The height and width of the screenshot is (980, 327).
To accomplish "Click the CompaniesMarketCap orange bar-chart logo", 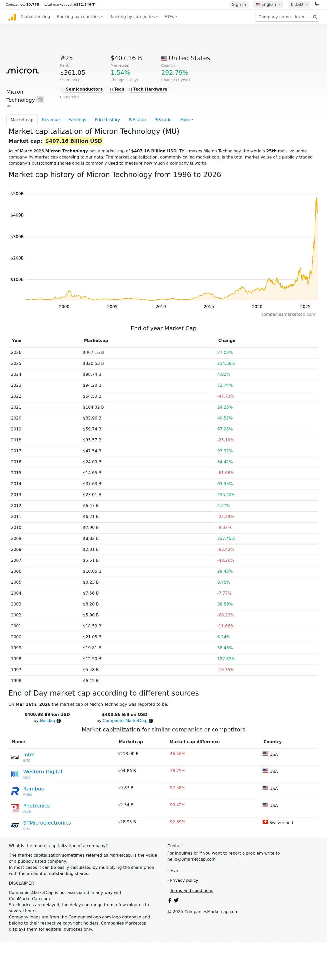I will [12, 17].
